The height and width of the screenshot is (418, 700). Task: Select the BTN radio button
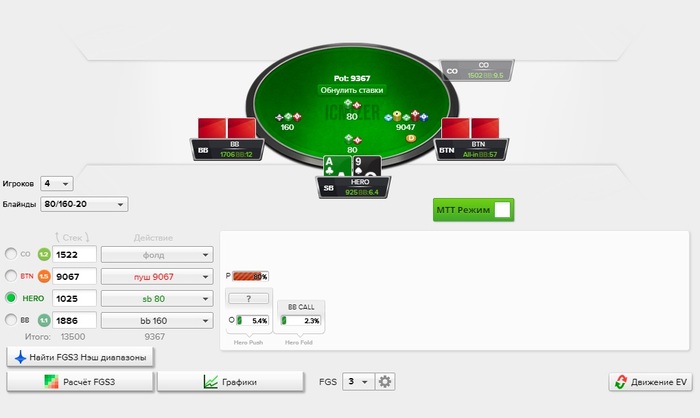[x=11, y=276]
